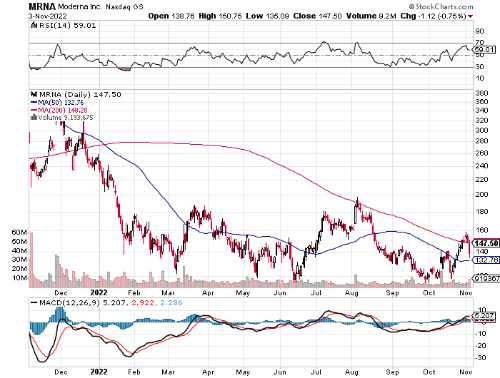Click the 147.50 current price label
500x378 pixels.
point(487,243)
